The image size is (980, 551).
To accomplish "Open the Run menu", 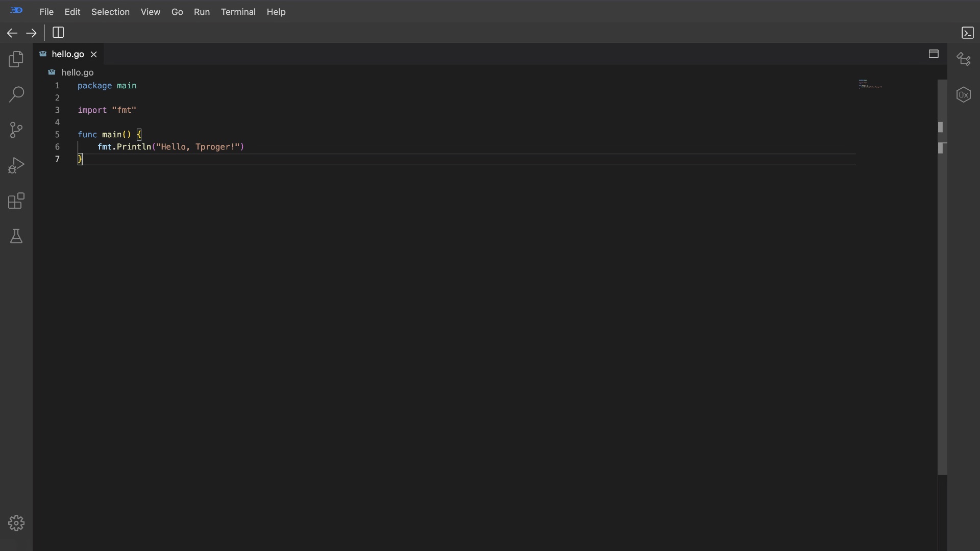I will coord(201,11).
